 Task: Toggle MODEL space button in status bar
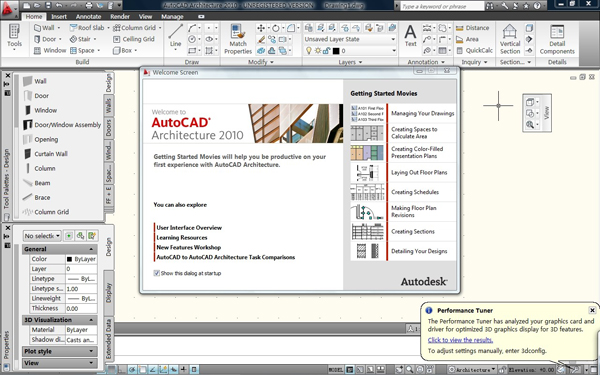click(336, 370)
